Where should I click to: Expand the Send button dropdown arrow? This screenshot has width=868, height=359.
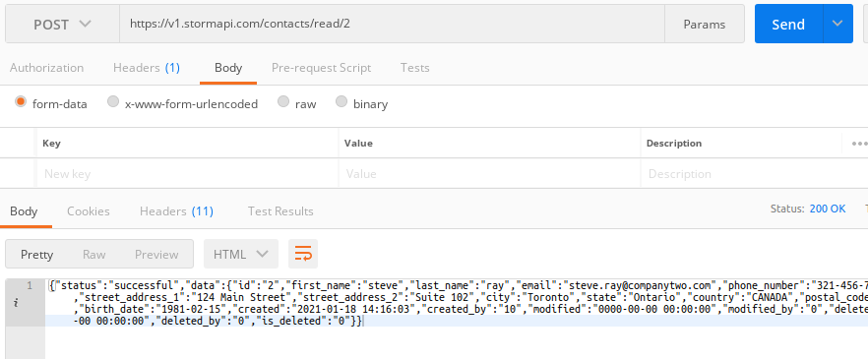(x=837, y=25)
